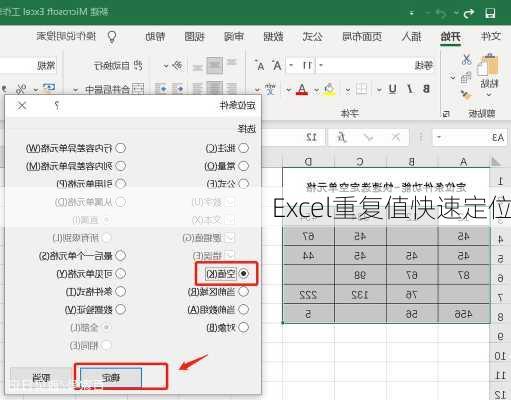Click the cell Borders icon
The image size is (511, 400).
(362, 89)
